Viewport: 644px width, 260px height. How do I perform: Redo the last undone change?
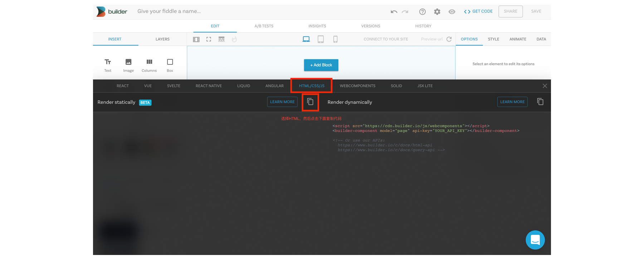[405, 11]
